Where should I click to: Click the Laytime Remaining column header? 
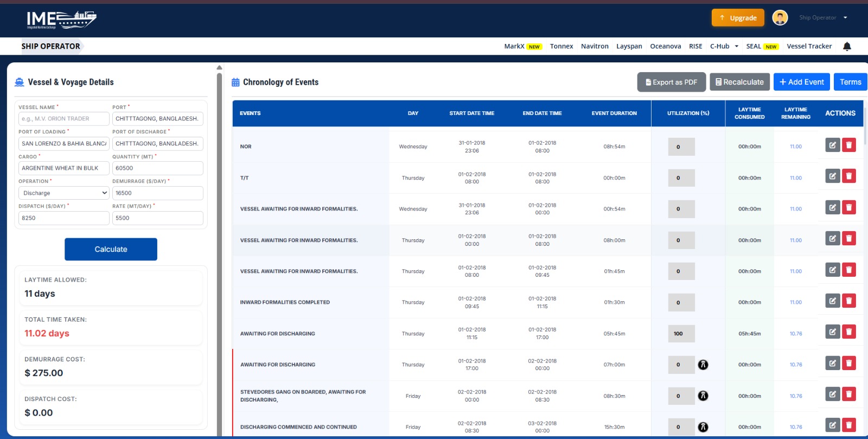(796, 113)
